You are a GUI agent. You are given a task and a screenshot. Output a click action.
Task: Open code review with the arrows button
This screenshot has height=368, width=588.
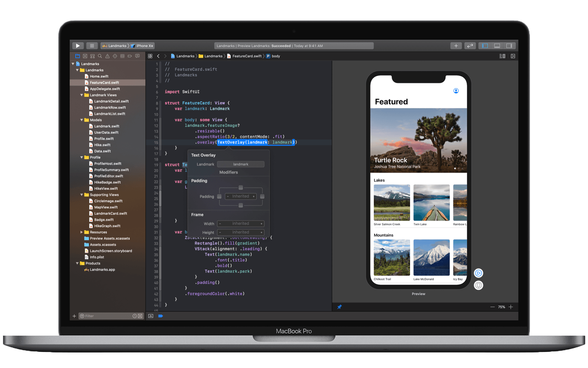(470, 46)
